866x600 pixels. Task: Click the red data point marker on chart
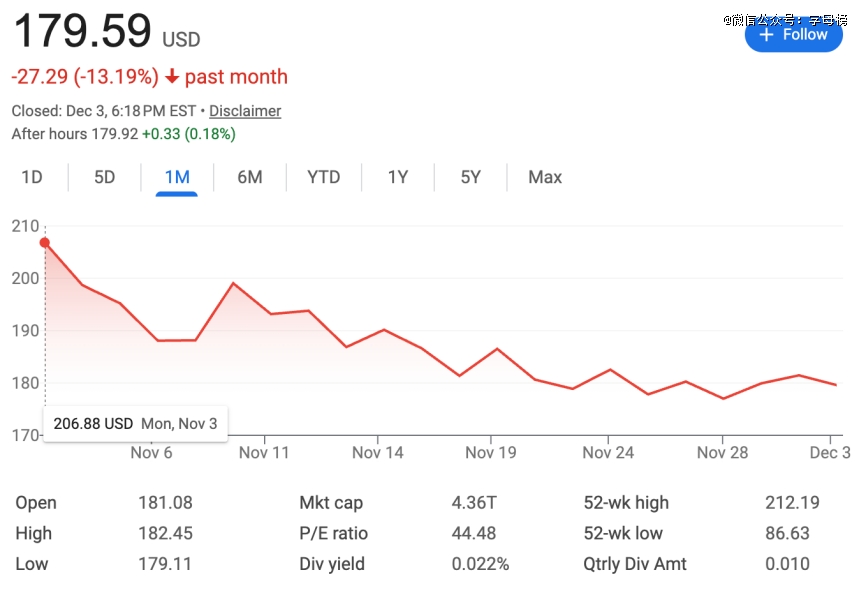[45, 242]
